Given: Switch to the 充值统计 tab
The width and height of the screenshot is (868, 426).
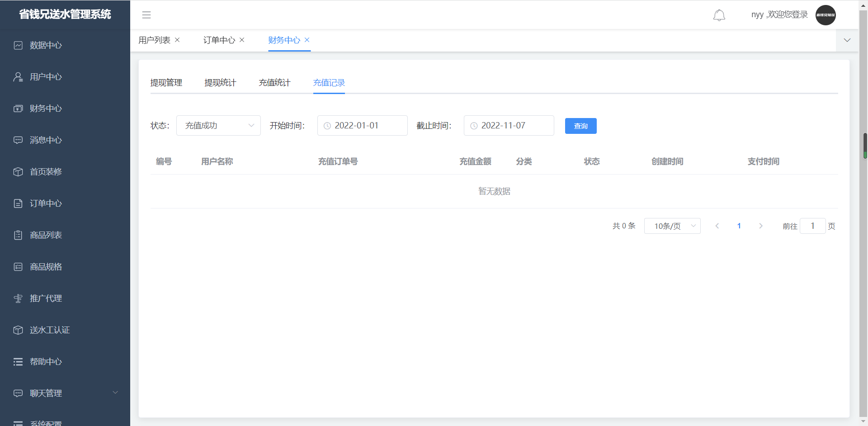Looking at the screenshot, I should pos(274,83).
